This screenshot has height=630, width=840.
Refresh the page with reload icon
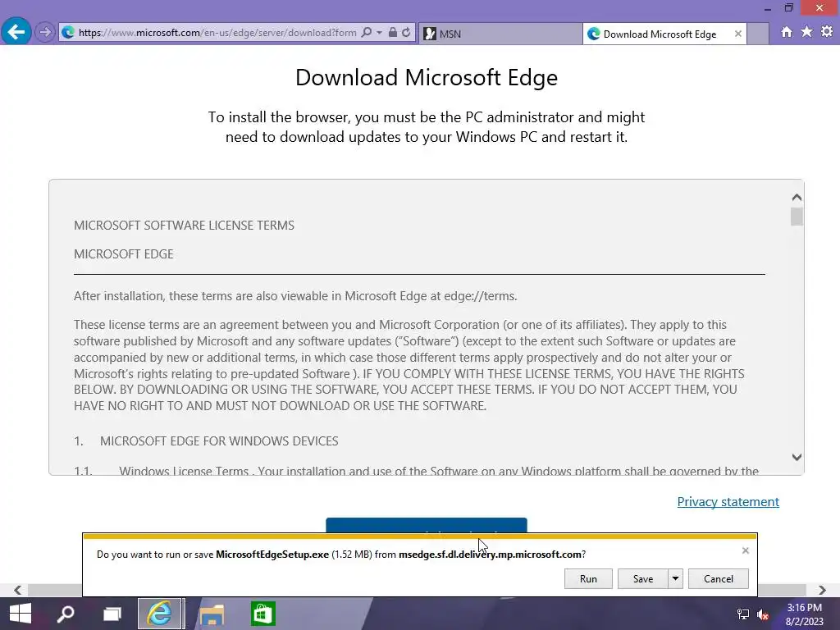point(407,33)
